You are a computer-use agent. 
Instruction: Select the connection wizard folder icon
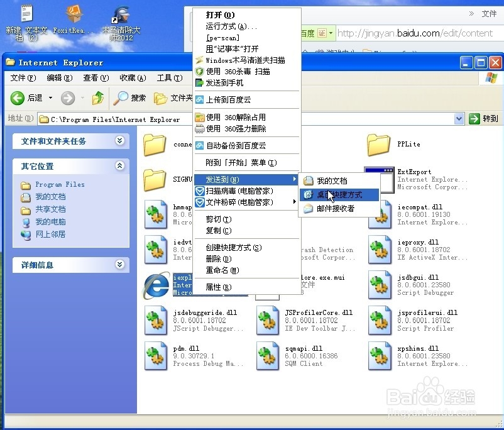pyautogui.click(x=155, y=145)
